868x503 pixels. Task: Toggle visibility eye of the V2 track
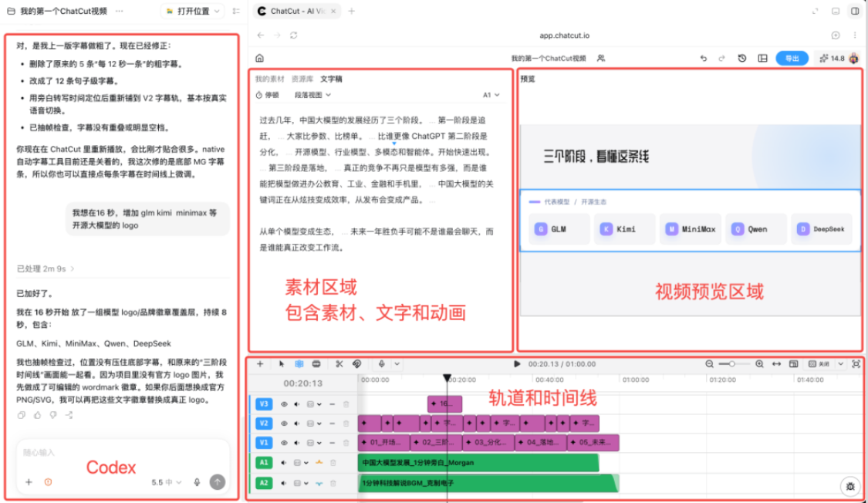point(284,424)
